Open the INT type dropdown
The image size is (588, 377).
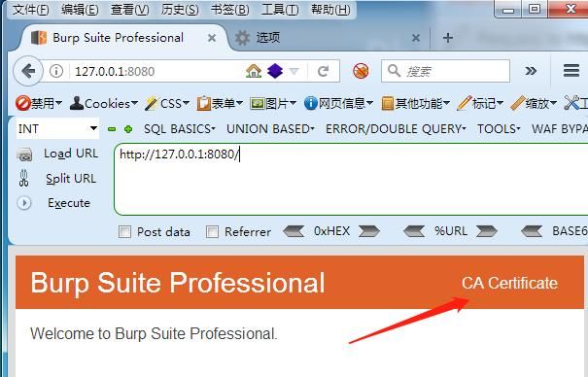[x=57, y=129]
